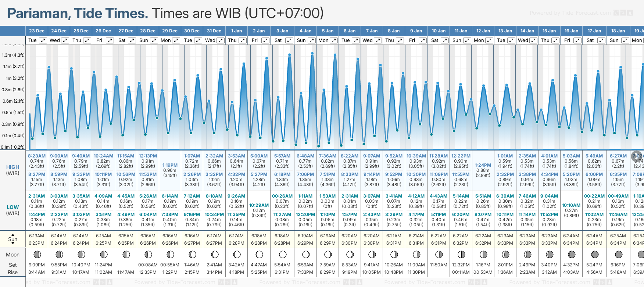Expand the Fri 16 Jan column
The image size is (644, 287).
(577, 40)
